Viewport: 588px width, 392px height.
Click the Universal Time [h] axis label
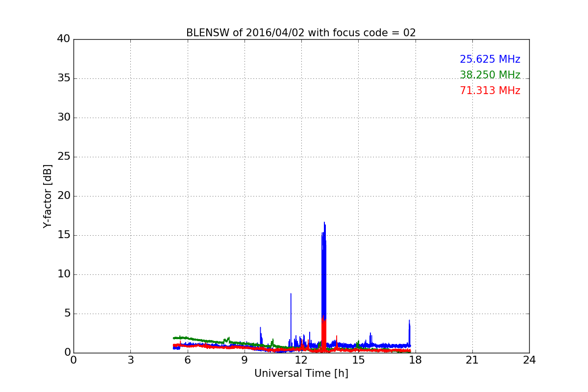coord(301,373)
